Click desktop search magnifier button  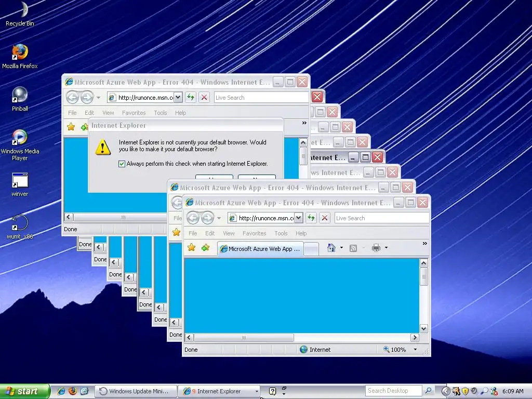[428, 391]
